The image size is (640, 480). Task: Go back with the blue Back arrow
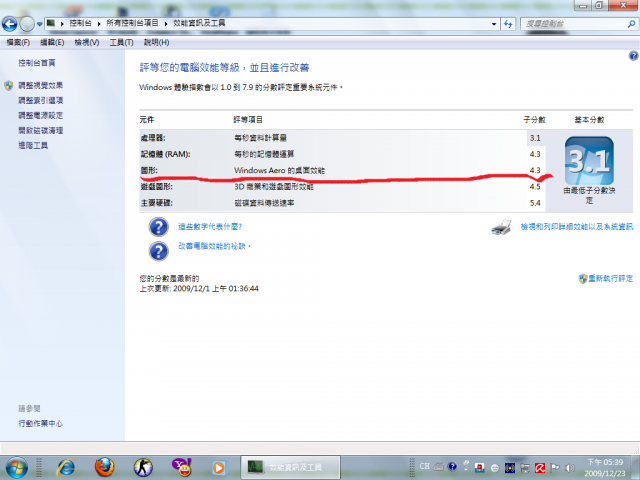point(9,24)
